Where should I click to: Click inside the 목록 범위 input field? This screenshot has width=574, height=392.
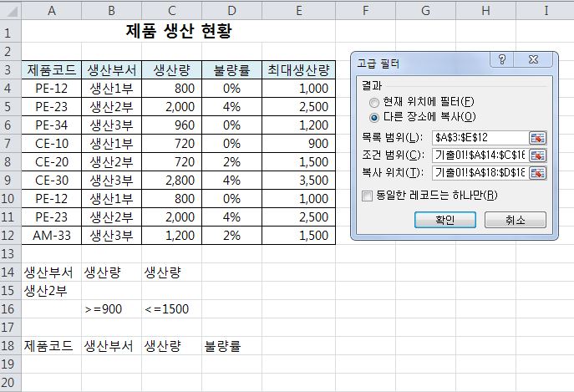(x=480, y=137)
